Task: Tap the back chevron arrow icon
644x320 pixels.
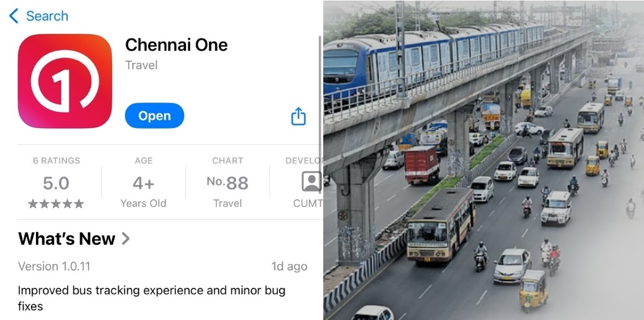Action: click(14, 16)
